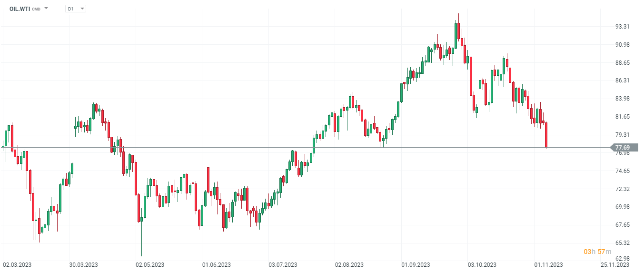The width and height of the screenshot is (644, 273).
Task: Select the 25.11.2023 date axis label
Action: coord(614,265)
